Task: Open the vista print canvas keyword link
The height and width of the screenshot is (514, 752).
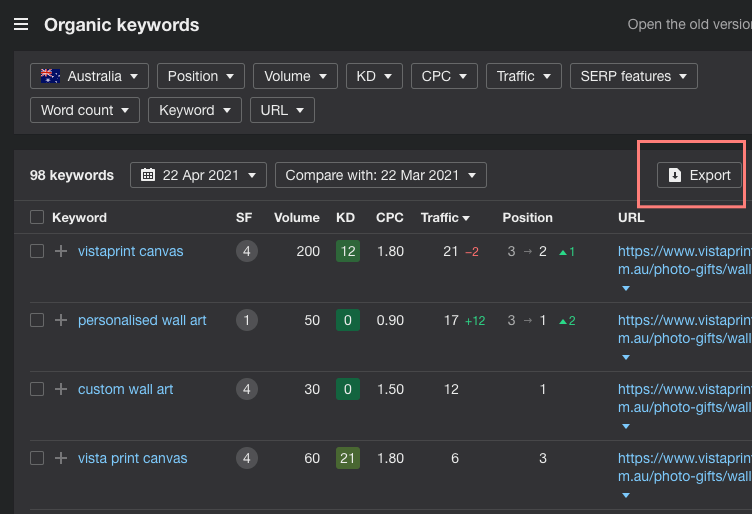Action: click(x=132, y=458)
